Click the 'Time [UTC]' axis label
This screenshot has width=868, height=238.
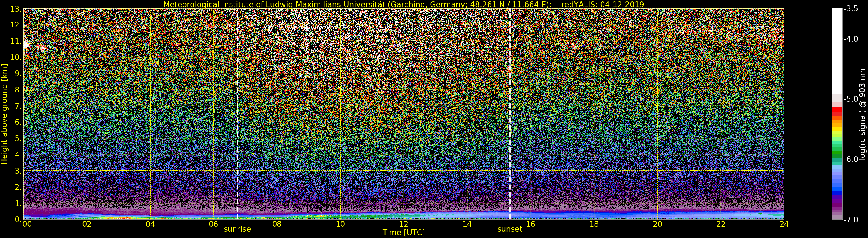[x=403, y=232]
